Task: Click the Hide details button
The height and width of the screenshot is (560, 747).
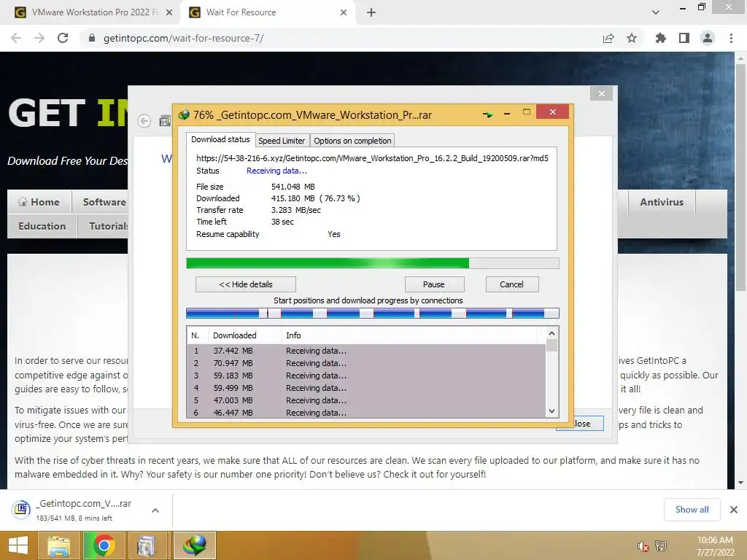Action: 246,284
